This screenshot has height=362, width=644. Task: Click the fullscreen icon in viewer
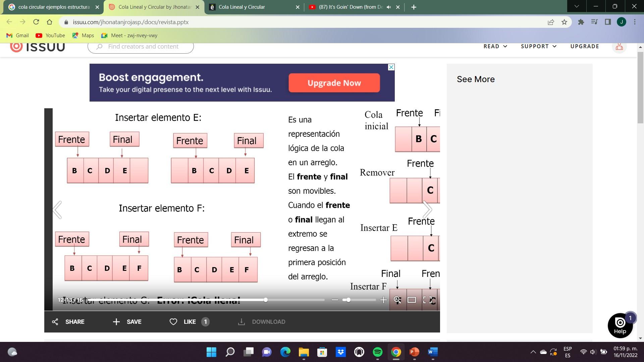click(427, 300)
